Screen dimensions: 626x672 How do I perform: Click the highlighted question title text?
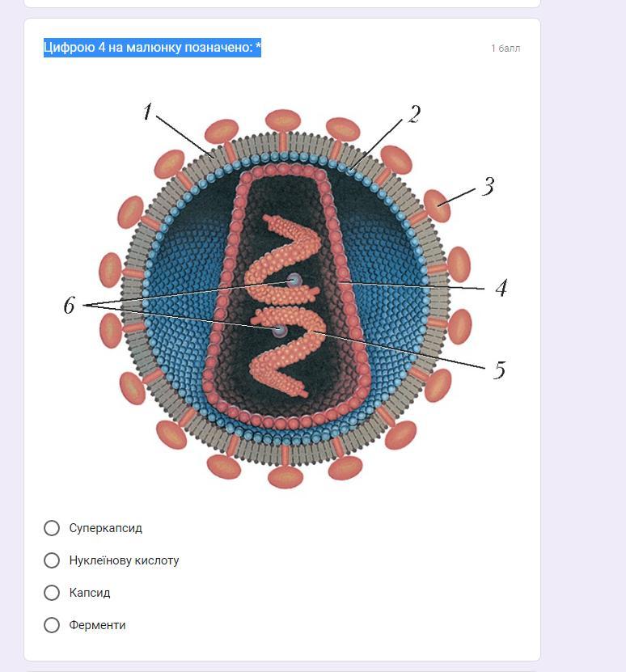click(x=150, y=48)
